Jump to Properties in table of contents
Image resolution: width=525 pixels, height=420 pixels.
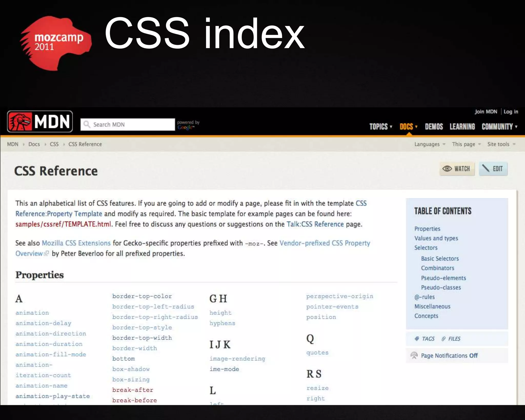427,229
